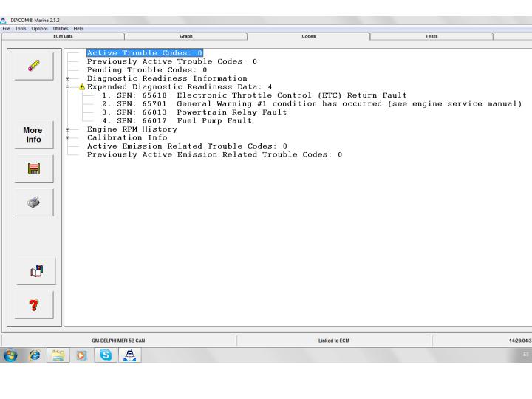Click the floppy disk save button
The image size is (532, 399).
coord(33,168)
